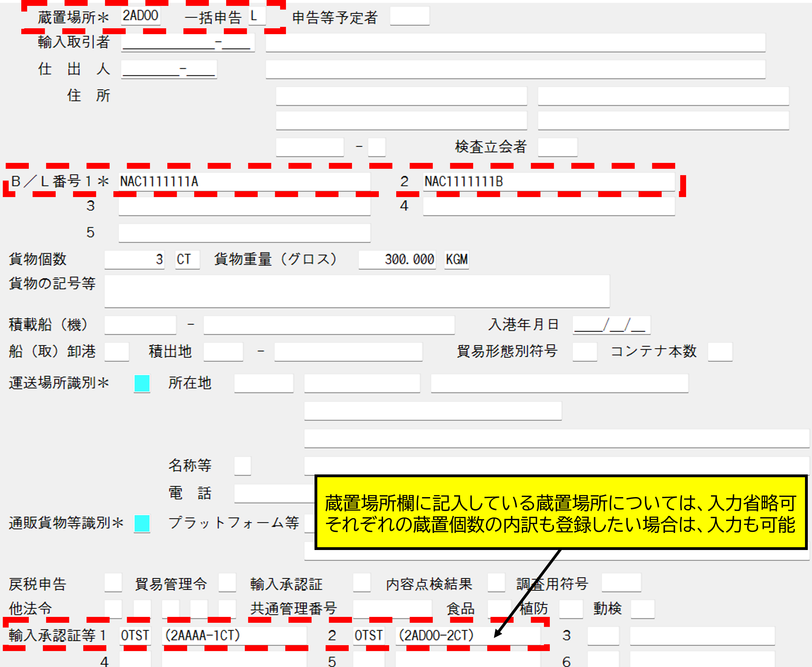Click B/L番号2 showing NAC1111111B
812x667 pixels.
pos(549,181)
